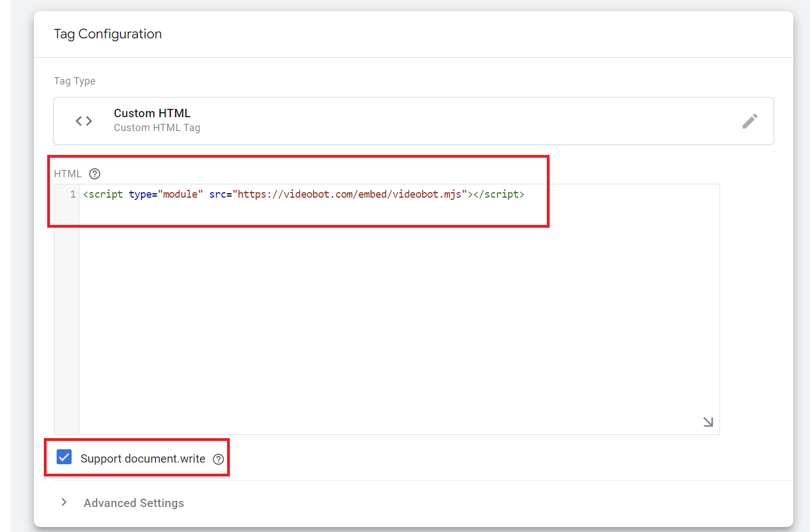Click the Support document.write label text
This screenshot has width=810, height=532.
(x=143, y=459)
